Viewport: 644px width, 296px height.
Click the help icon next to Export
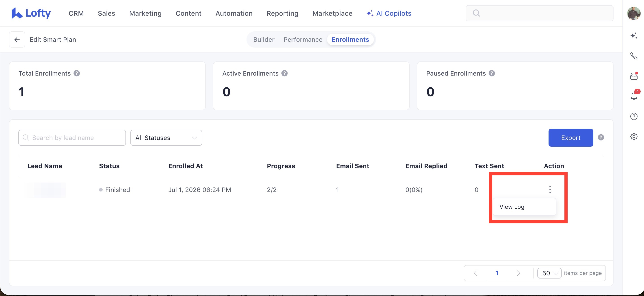(x=601, y=137)
